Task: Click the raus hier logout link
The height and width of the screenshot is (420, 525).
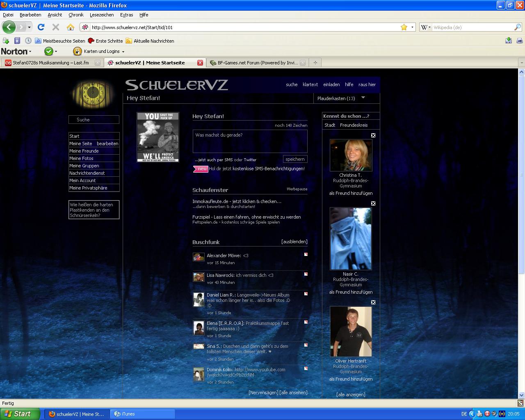Action: pos(367,84)
